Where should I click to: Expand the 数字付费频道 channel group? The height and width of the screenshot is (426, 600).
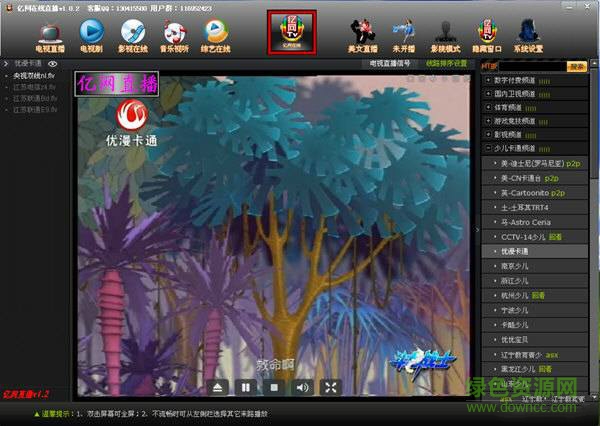coord(487,80)
